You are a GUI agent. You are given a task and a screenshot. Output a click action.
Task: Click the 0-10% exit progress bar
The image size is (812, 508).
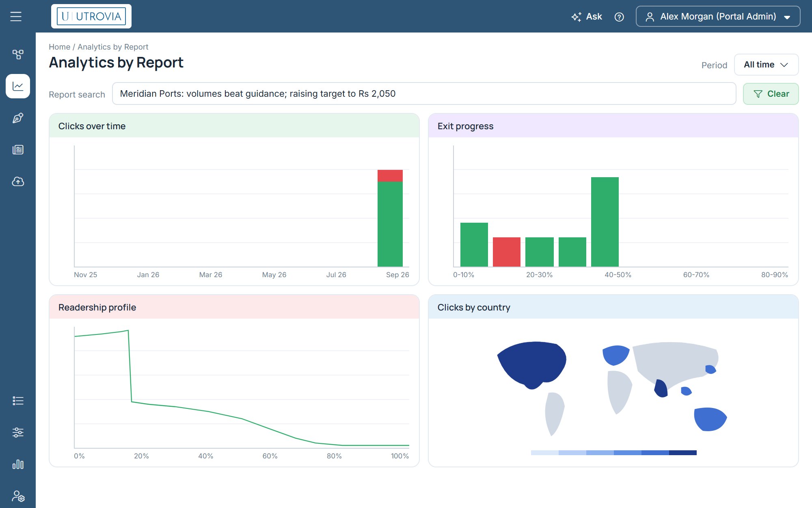[474, 245]
